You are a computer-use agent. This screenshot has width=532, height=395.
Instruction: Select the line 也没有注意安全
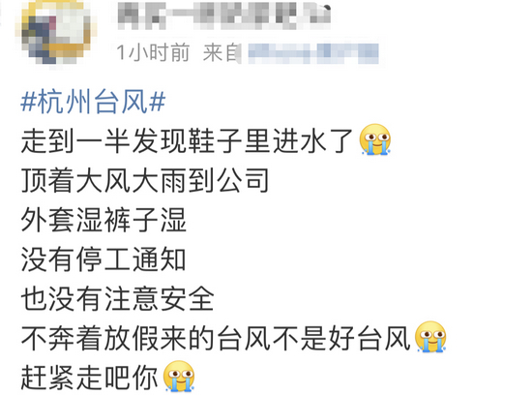117,299
